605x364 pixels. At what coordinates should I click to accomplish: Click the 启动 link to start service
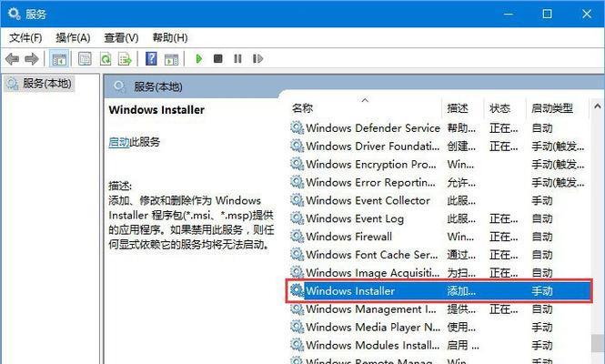tap(119, 142)
